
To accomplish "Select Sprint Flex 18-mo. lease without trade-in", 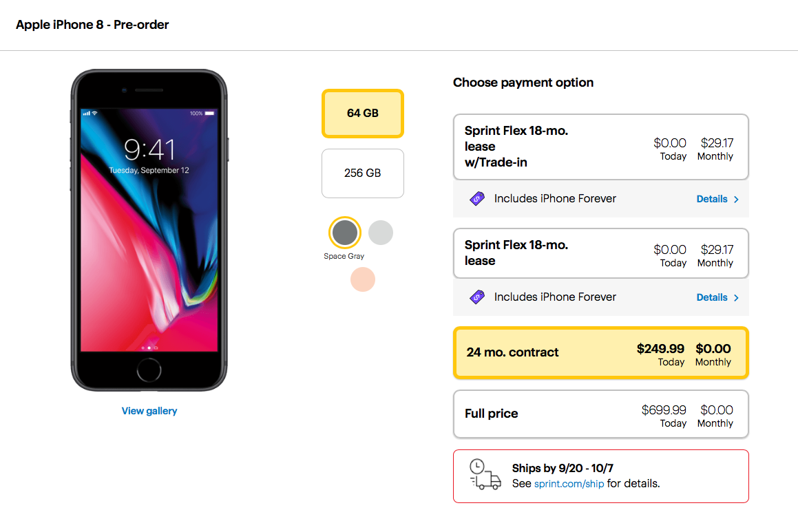I will tap(600, 253).
